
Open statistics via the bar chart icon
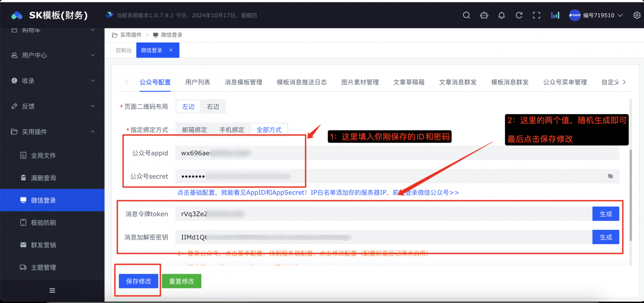pos(554,15)
